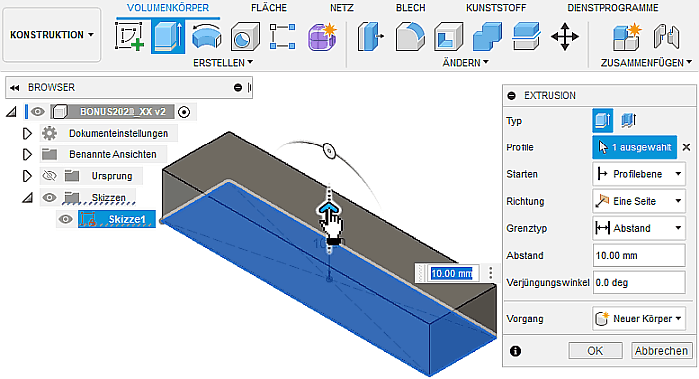Expand the Ursprung tree node
This screenshot has width=699, height=379.
(x=27, y=176)
